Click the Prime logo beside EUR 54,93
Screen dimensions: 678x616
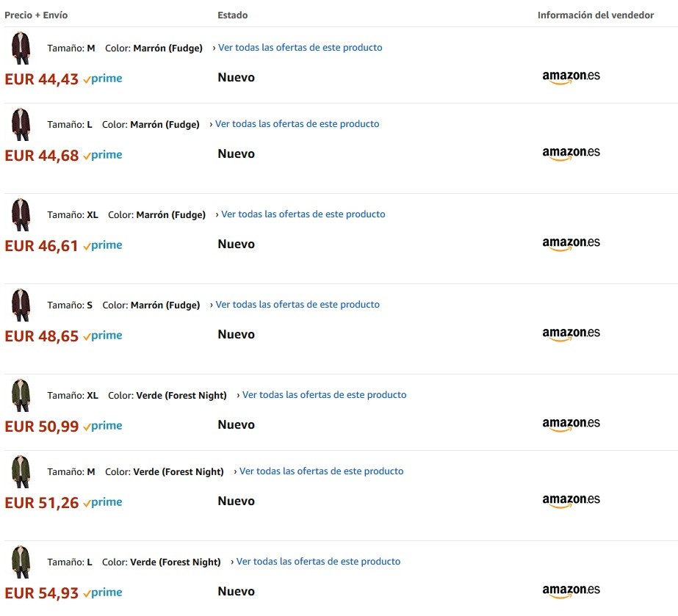[x=103, y=593]
